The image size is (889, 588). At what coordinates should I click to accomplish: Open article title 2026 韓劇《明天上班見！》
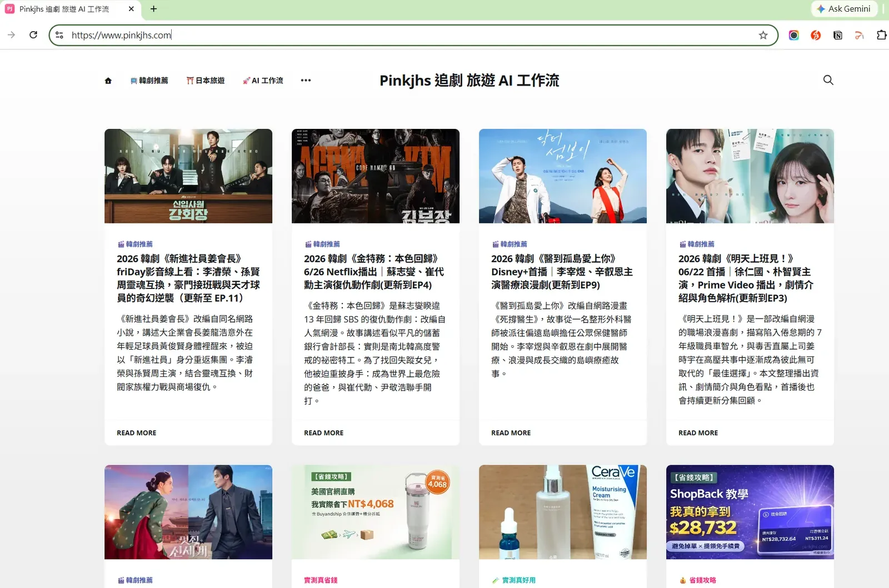click(x=746, y=278)
